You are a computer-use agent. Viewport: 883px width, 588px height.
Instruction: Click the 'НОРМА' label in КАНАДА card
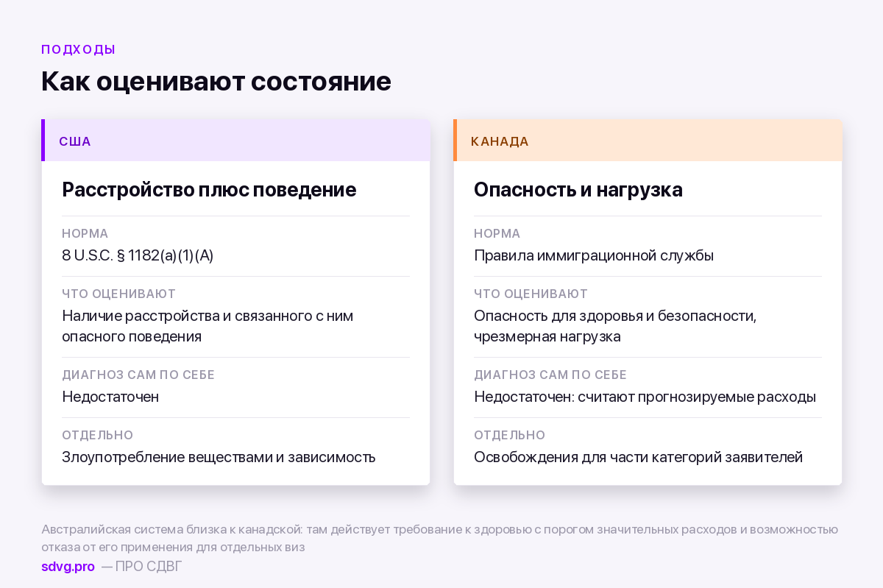[497, 234]
